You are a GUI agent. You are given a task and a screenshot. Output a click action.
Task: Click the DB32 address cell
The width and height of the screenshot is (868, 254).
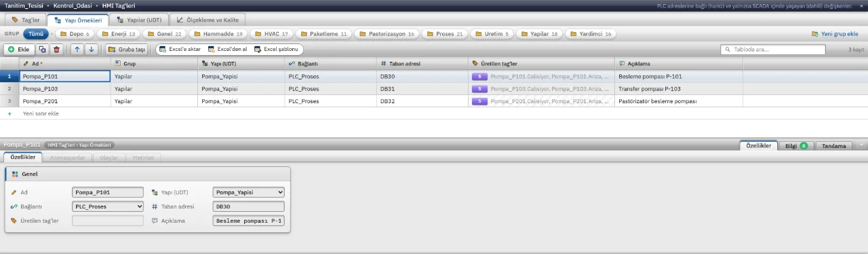(x=422, y=101)
